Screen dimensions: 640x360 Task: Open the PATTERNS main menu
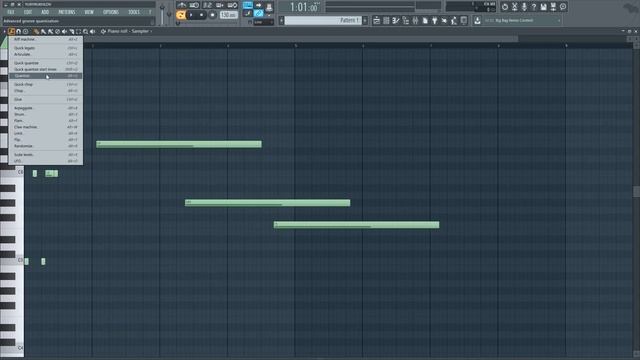coord(67,12)
